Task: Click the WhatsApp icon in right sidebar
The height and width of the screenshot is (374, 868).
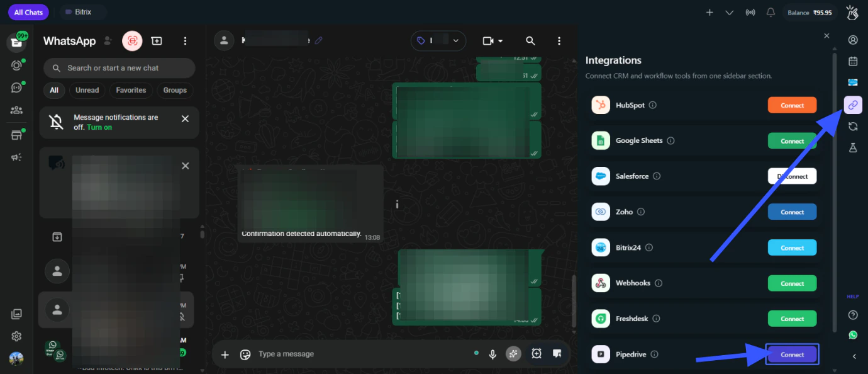Action: coord(853,335)
